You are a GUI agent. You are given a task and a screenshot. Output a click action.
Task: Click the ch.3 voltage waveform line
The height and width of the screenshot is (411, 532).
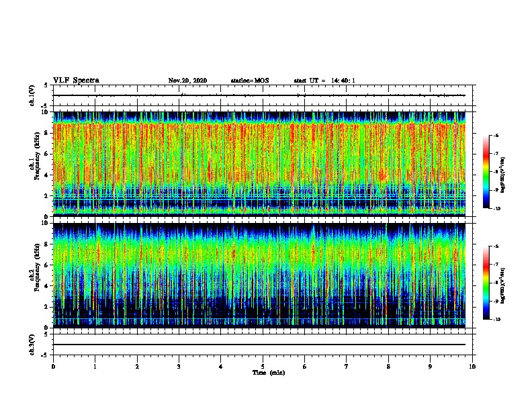tap(259, 345)
